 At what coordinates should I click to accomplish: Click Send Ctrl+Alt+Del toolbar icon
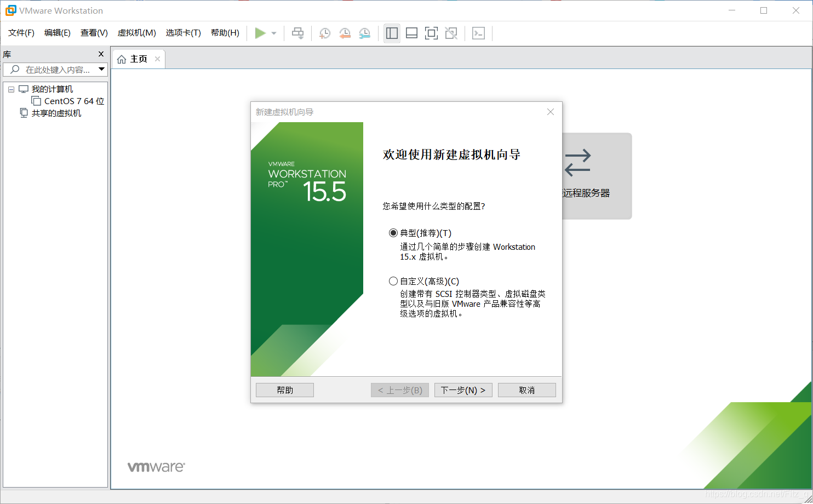(297, 33)
